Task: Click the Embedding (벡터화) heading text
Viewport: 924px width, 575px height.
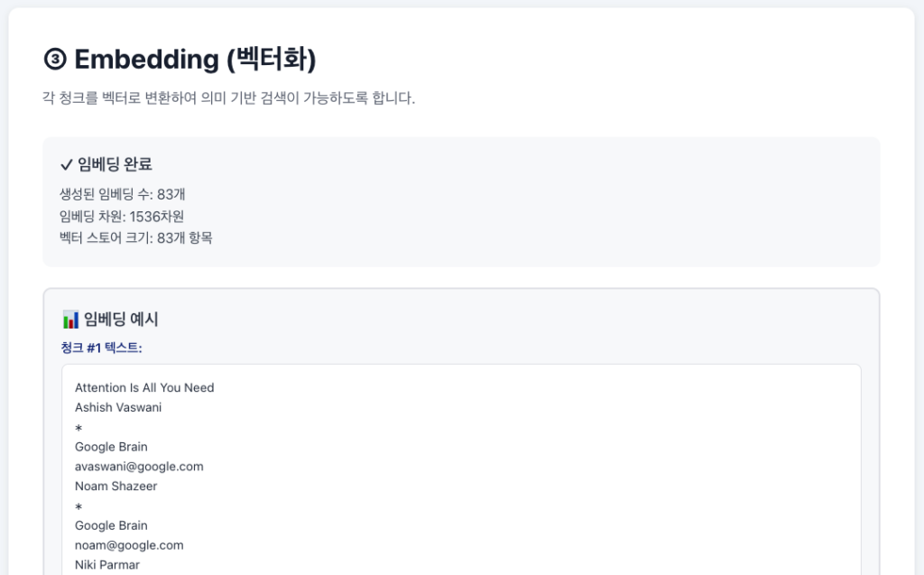Action: pos(195,60)
